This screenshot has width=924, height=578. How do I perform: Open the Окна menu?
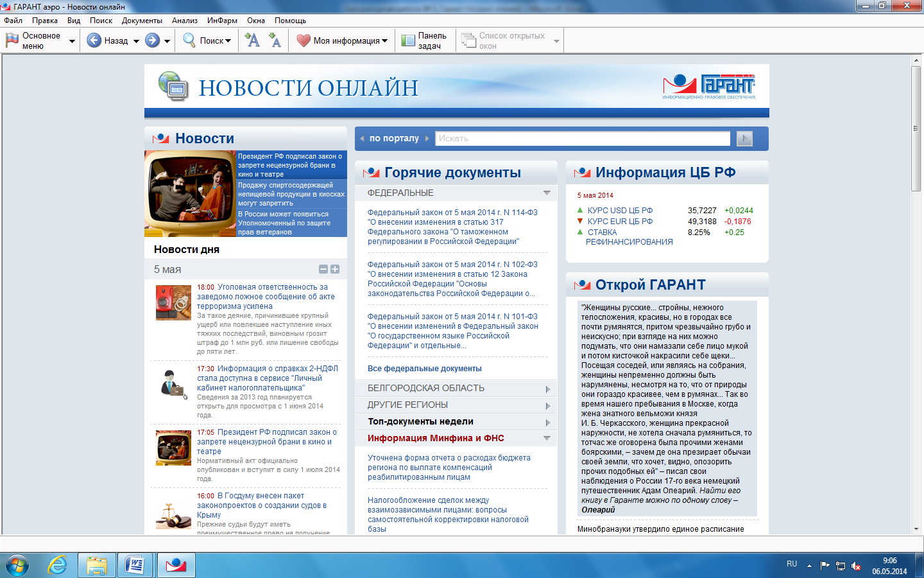256,21
